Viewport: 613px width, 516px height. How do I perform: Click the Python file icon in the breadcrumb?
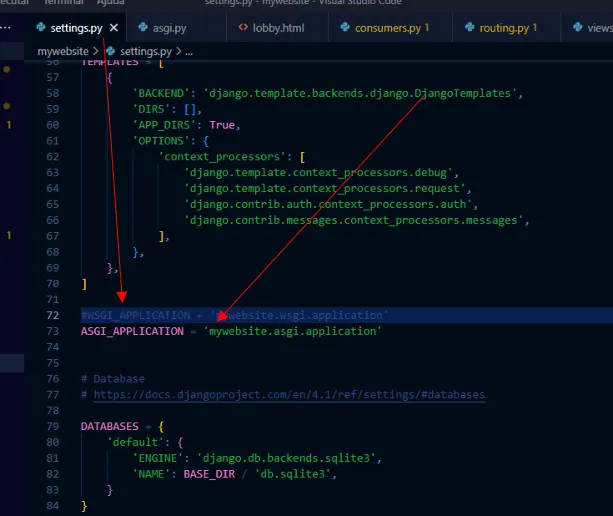pos(111,50)
